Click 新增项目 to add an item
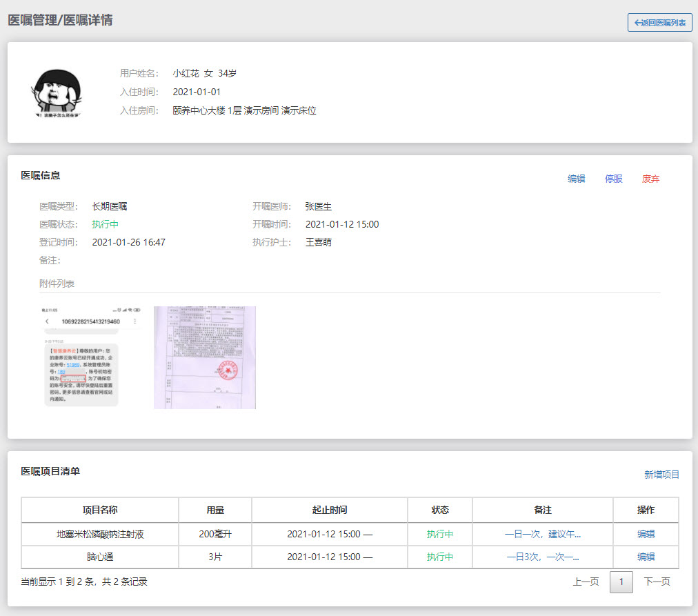Image resolution: width=698 pixels, height=616 pixels. (x=661, y=474)
